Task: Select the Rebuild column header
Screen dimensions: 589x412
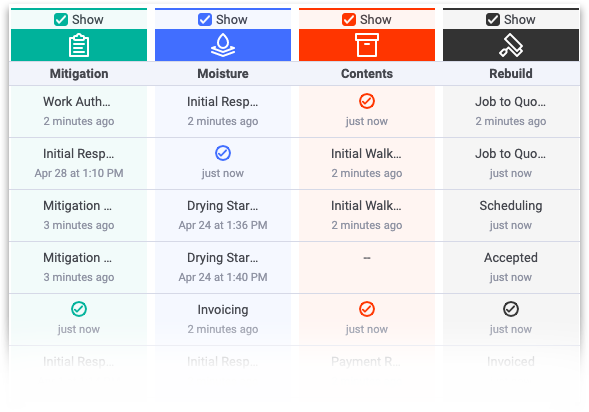Action: pos(511,74)
